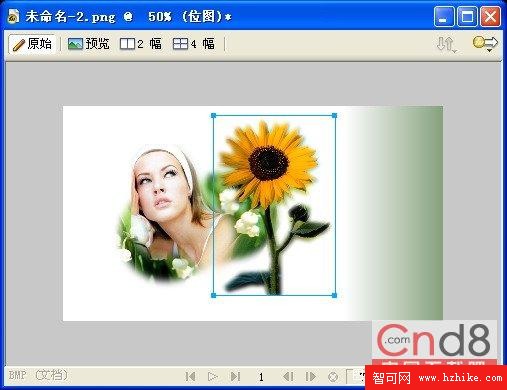The height and width of the screenshot is (390, 507).
Task: Step back to previous frame
Action: 288,377
